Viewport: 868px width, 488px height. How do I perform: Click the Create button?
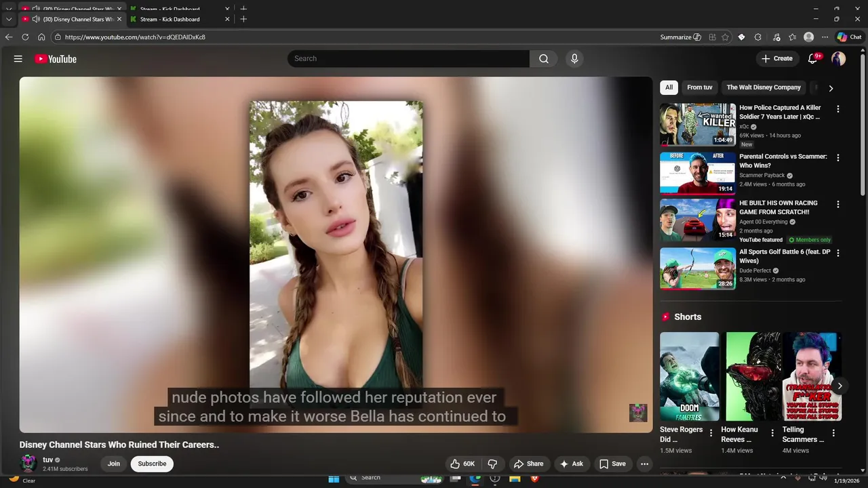click(x=777, y=59)
